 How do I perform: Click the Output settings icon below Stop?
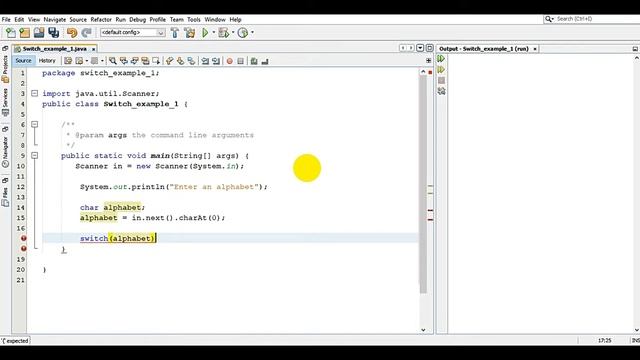click(x=441, y=91)
